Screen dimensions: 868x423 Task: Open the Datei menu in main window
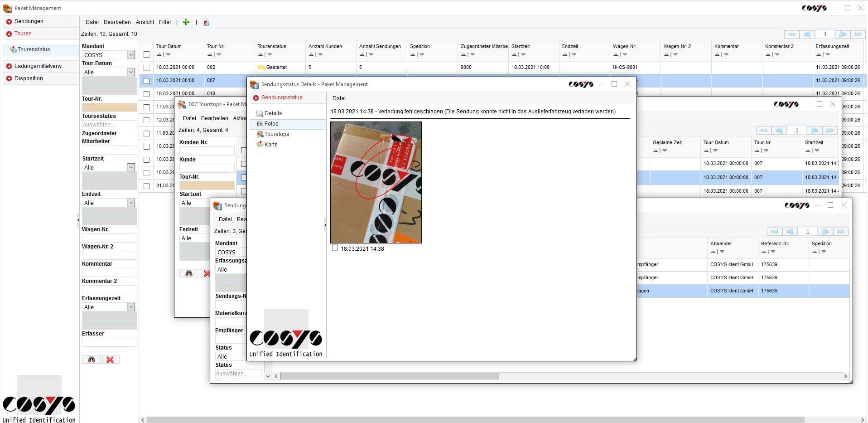click(x=92, y=22)
